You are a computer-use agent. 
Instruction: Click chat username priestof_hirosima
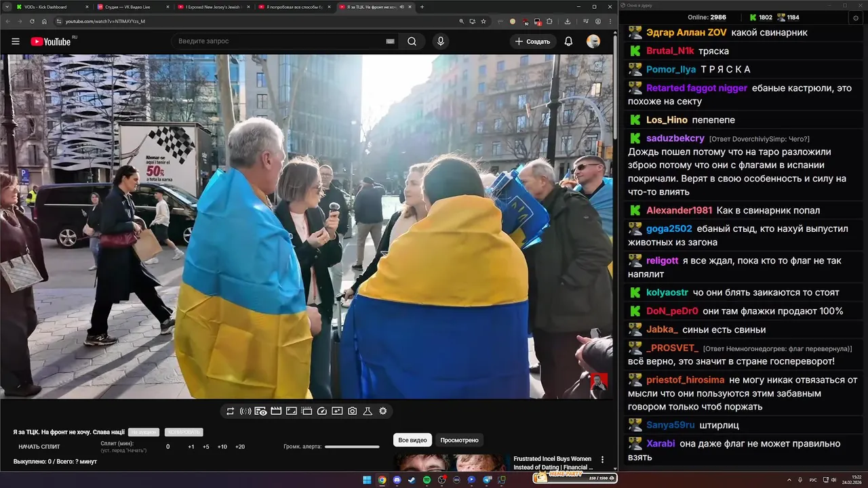point(686,380)
